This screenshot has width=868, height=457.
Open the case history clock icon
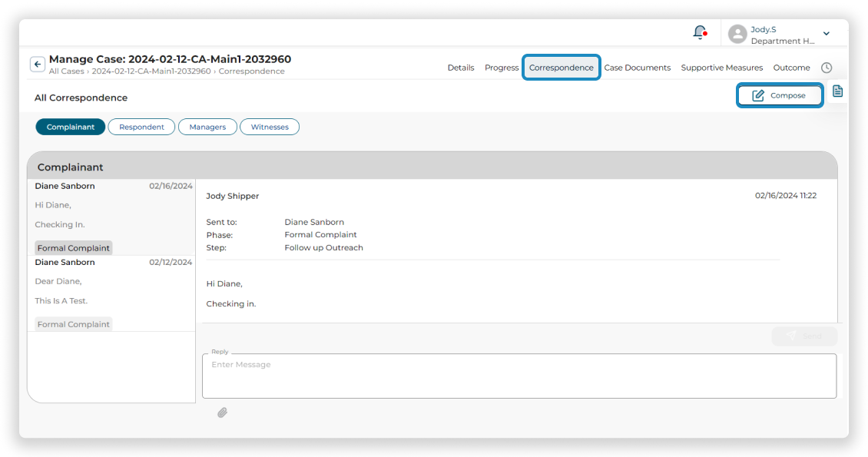(x=827, y=68)
